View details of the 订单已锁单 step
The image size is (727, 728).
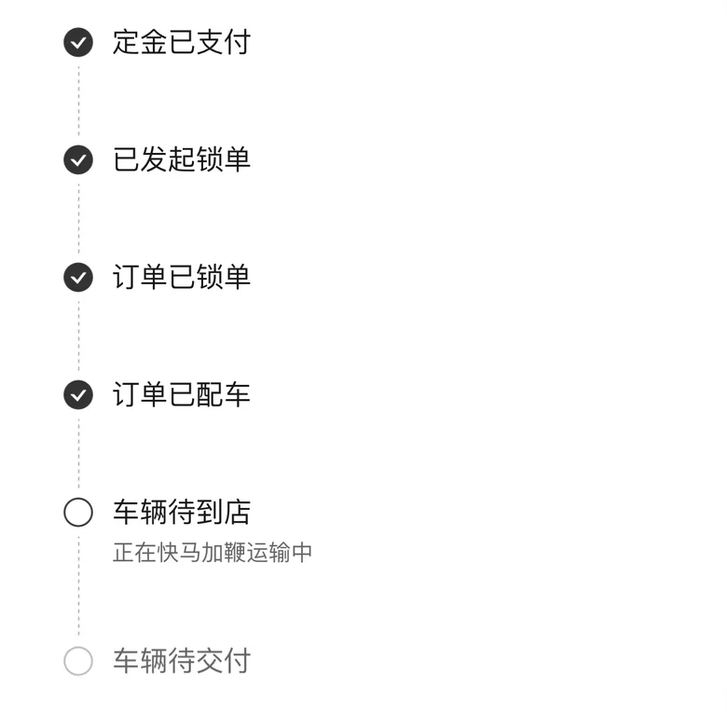click(182, 277)
